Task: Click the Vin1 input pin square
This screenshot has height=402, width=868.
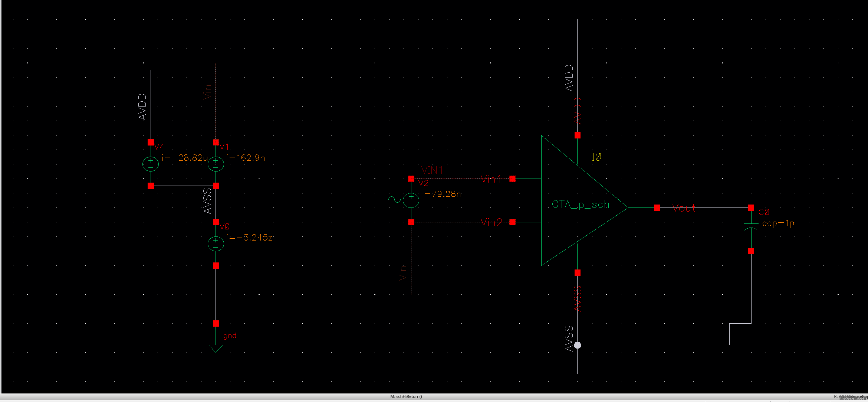Action: [512, 179]
